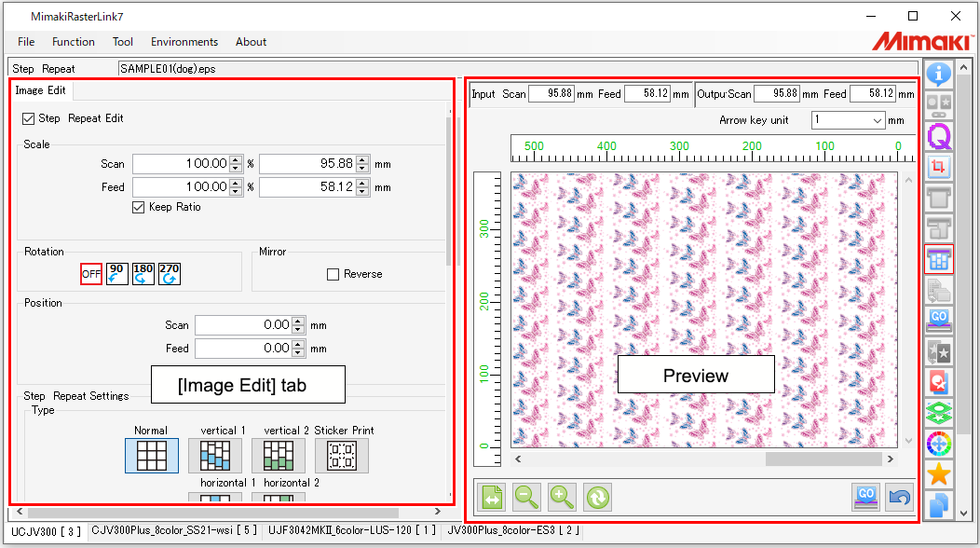The height and width of the screenshot is (548, 980).
Task: Click the Scan position input field
Action: pos(242,325)
